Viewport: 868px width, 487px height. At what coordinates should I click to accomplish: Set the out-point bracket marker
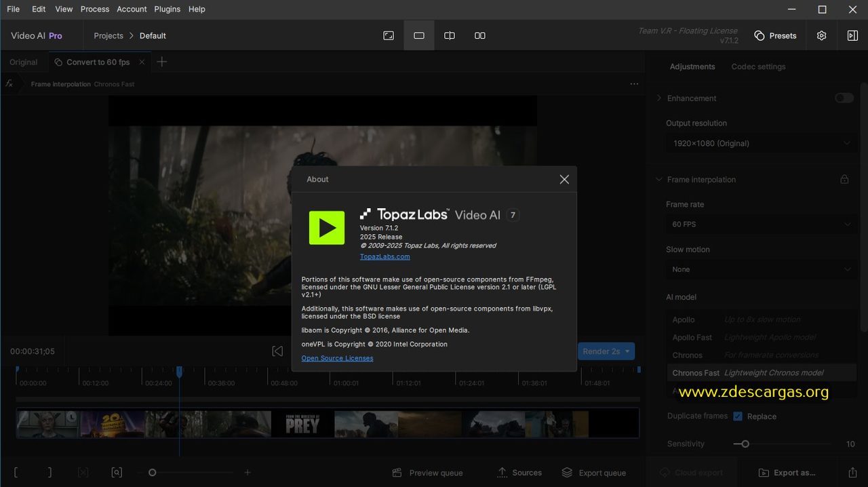pos(50,473)
